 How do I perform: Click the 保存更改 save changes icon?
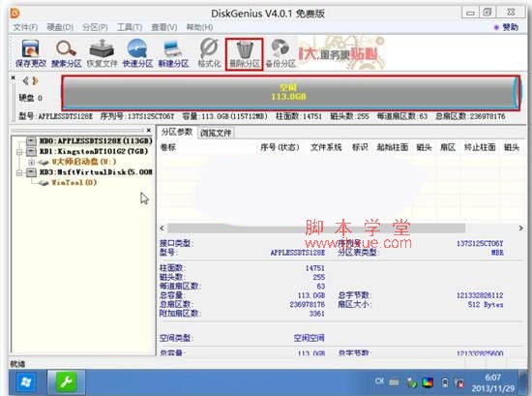31,53
